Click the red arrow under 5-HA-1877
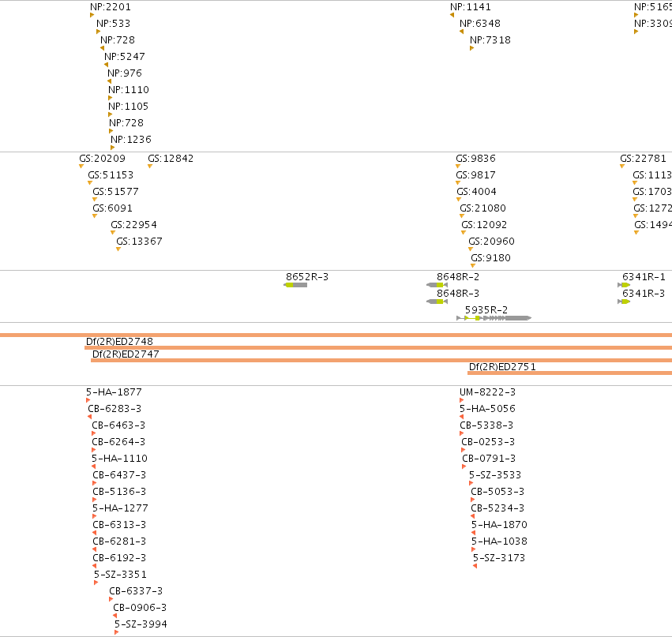 click(x=88, y=400)
